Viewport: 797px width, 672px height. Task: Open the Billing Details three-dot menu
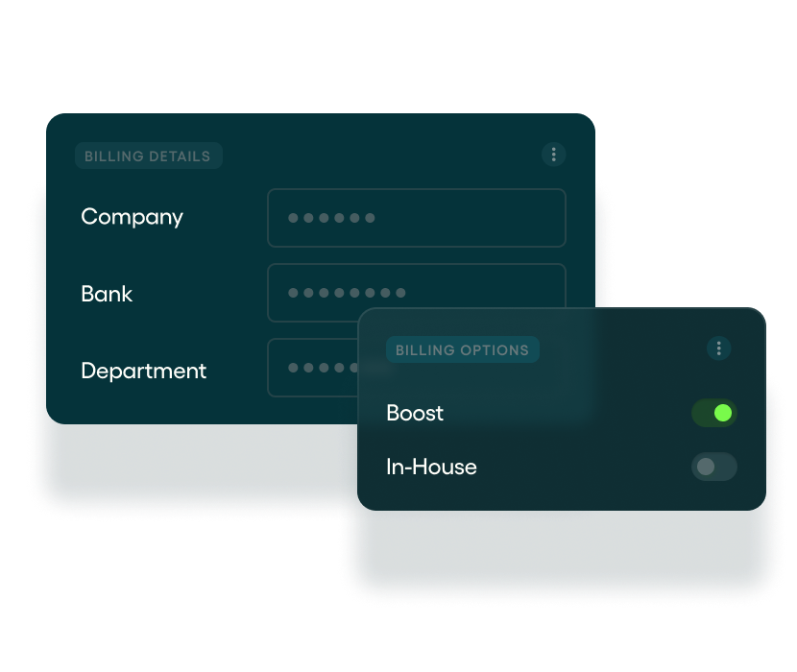click(x=553, y=154)
